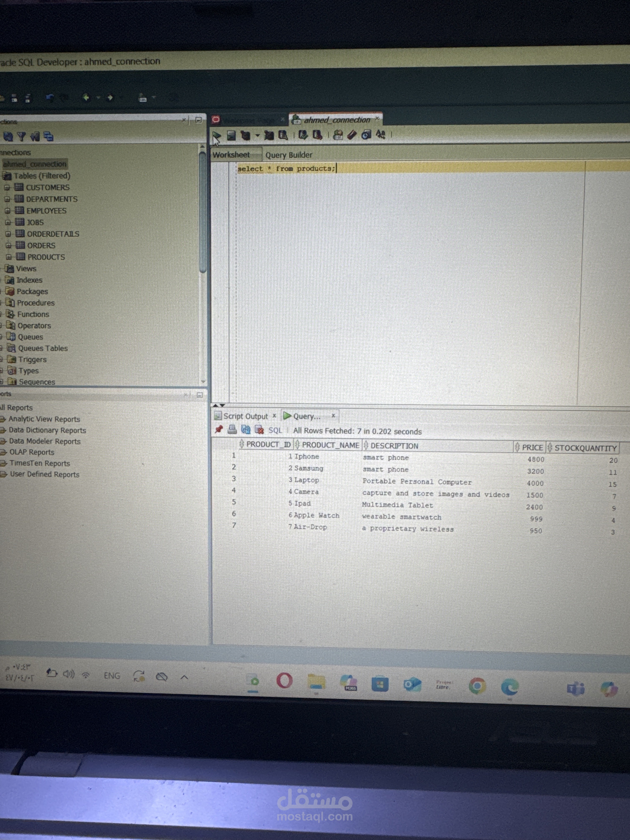Open Analytic View Reports
630x840 pixels.
tap(44, 419)
